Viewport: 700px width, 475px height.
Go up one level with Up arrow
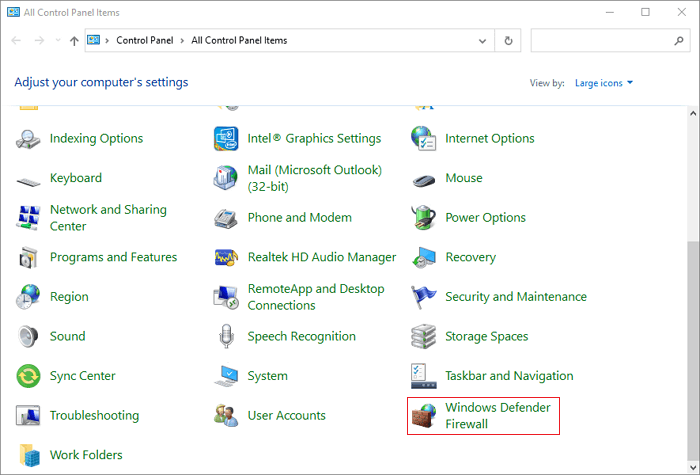(x=74, y=41)
